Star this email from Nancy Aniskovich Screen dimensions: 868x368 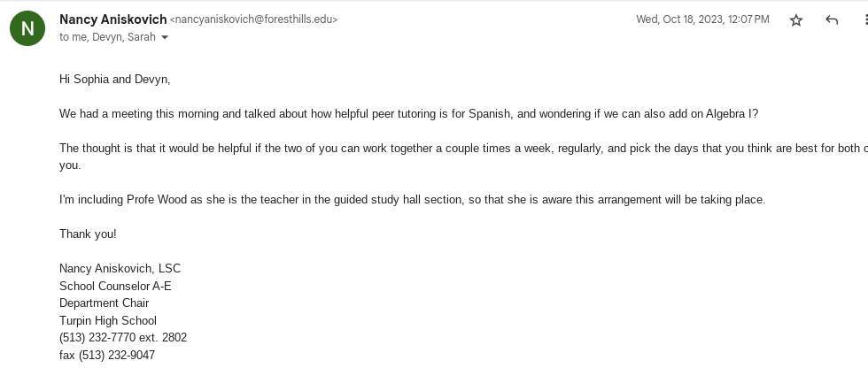click(x=795, y=20)
